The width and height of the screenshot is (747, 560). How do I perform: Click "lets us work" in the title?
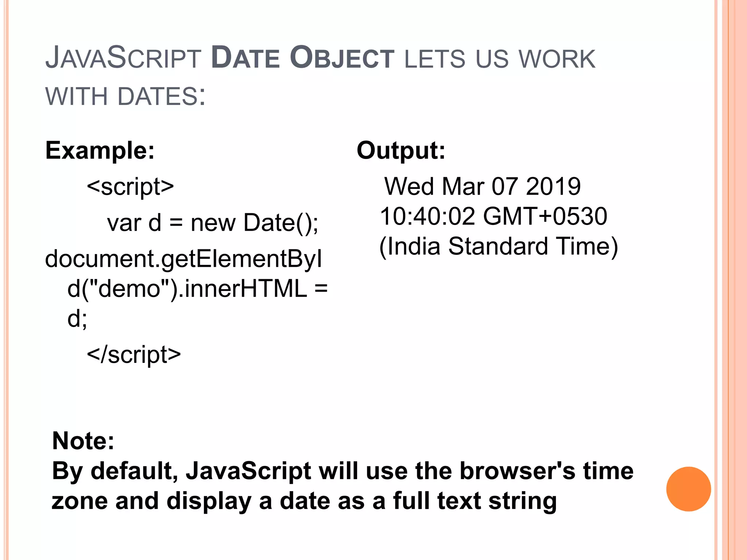[500, 59]
